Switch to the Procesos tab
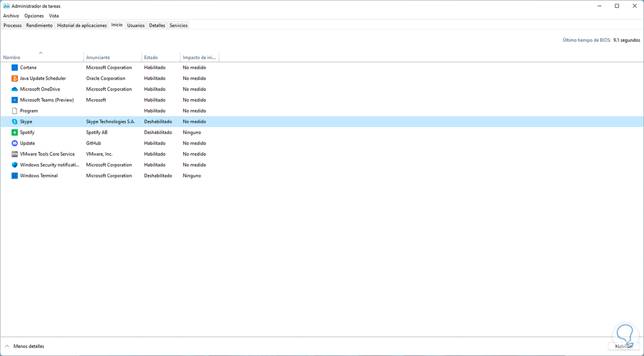Screen dimensions: 644x356 pyautogui.click(x=12, y=25)
